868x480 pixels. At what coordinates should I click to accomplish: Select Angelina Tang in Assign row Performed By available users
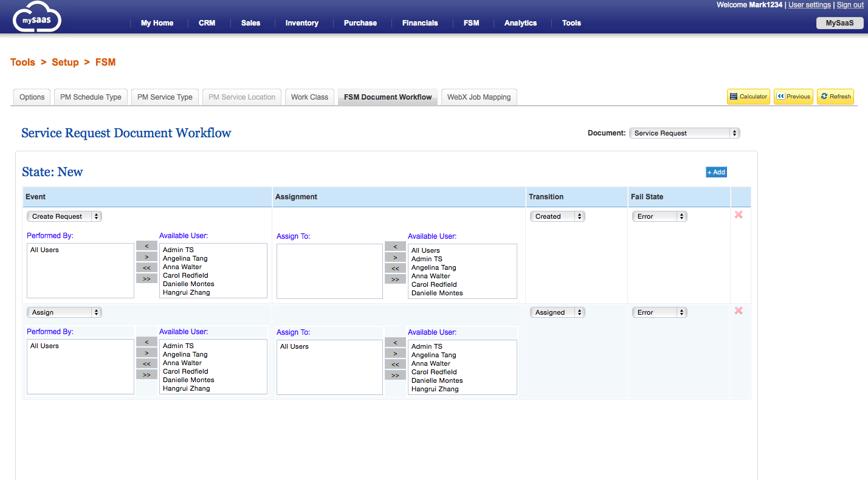(x=185, y=354)
